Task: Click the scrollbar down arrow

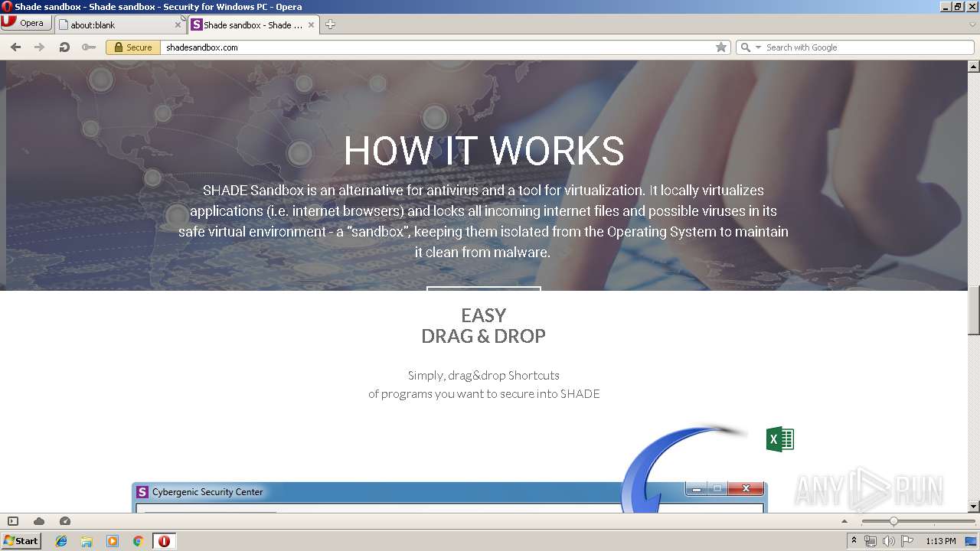Action: coord(974,507)
